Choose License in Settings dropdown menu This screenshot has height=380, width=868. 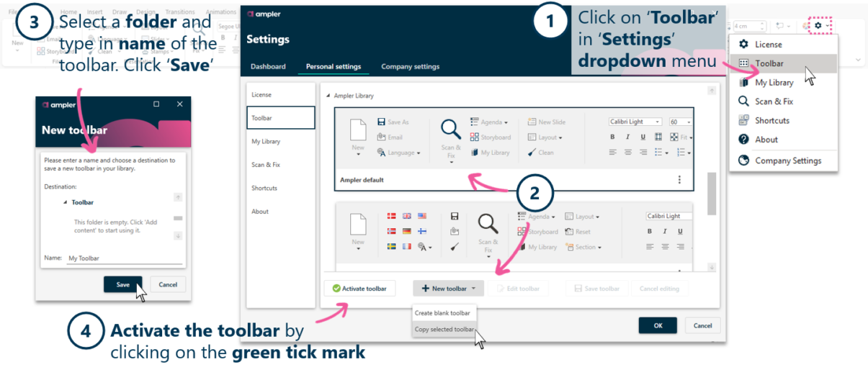[x=784, y=44]
